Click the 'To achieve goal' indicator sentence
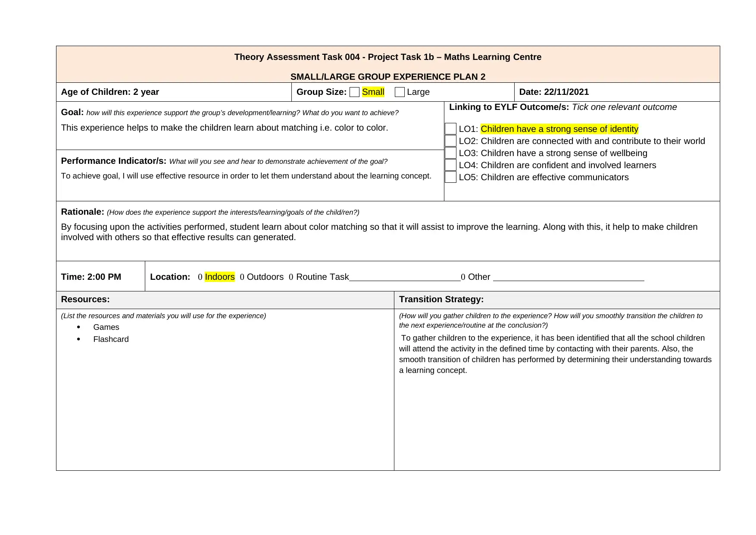Viewport: 756px width, 535px height. pos(246,176)
